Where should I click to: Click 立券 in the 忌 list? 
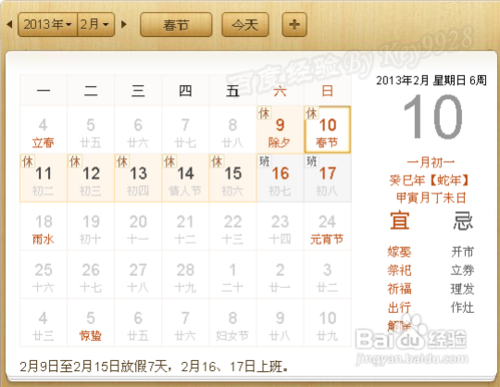click(463, 270)
